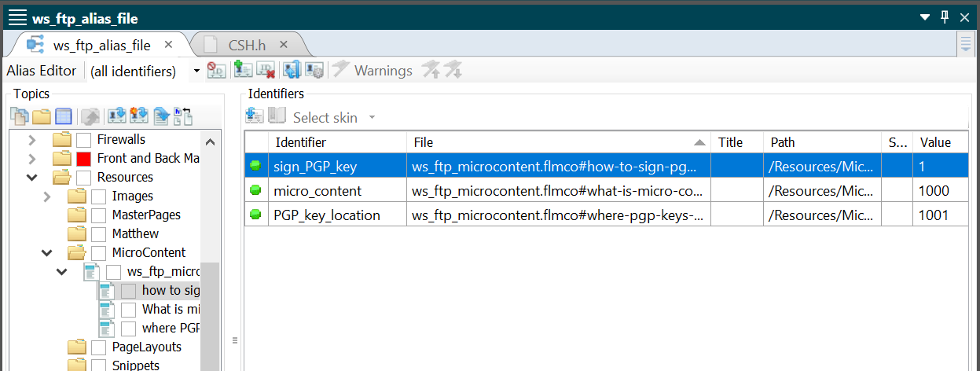Open the Select skin dropdown
The height and width of the screenshot is (371, 980).
[372, 118]
